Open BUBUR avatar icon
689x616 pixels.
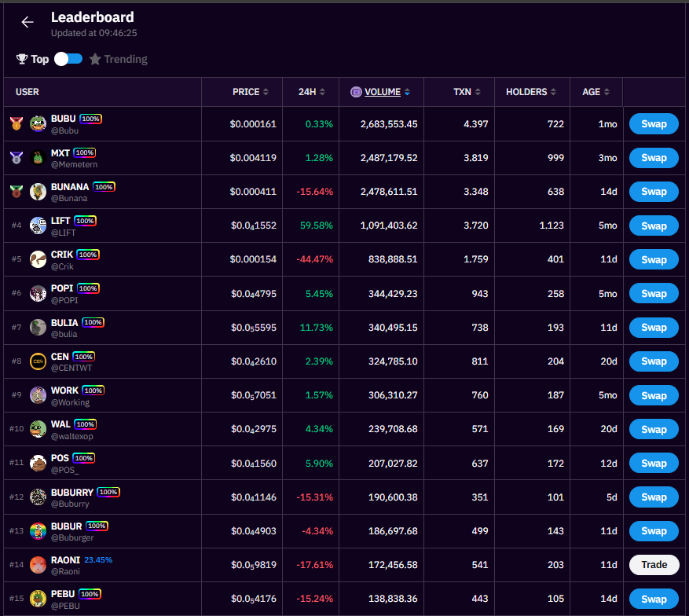38,531
